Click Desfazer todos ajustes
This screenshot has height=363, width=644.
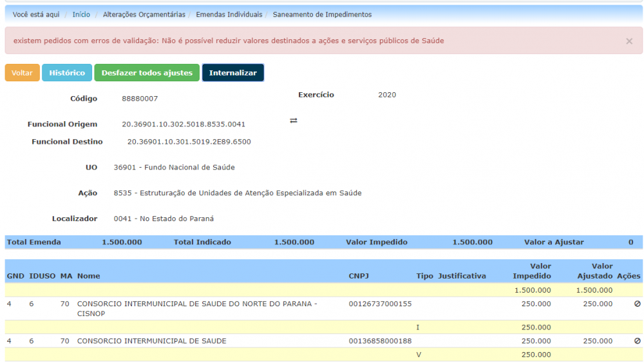pyautogui.click(x=147, y=73)
